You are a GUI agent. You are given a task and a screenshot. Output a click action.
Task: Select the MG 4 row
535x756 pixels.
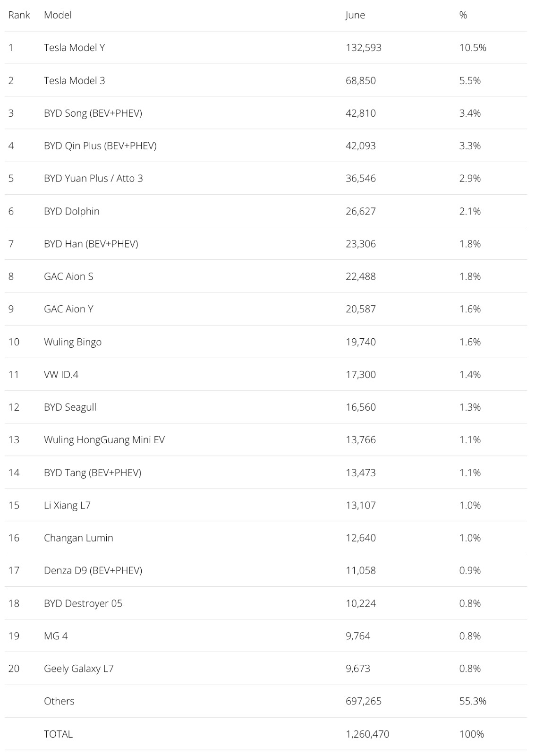pos(56,636)
